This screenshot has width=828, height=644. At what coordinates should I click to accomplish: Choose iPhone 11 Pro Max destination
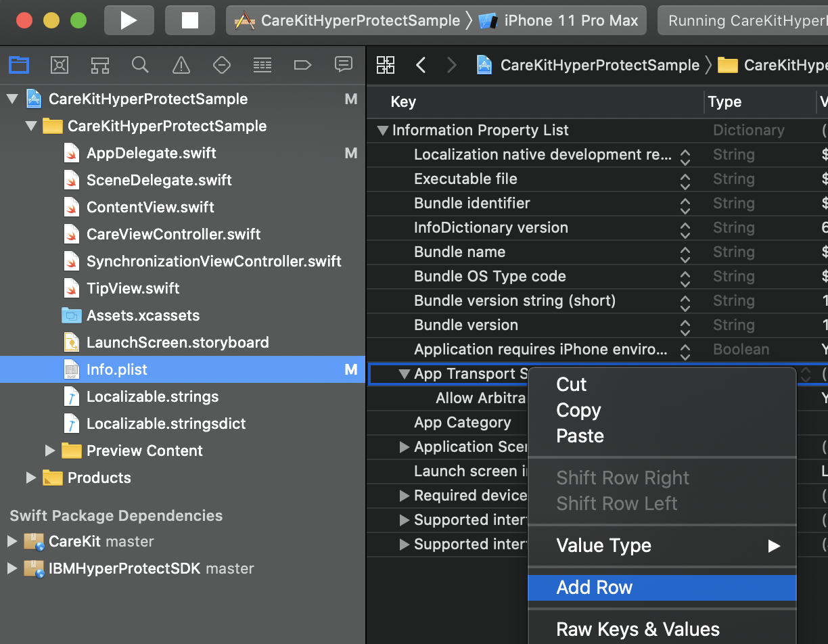(x=559, y=20)
